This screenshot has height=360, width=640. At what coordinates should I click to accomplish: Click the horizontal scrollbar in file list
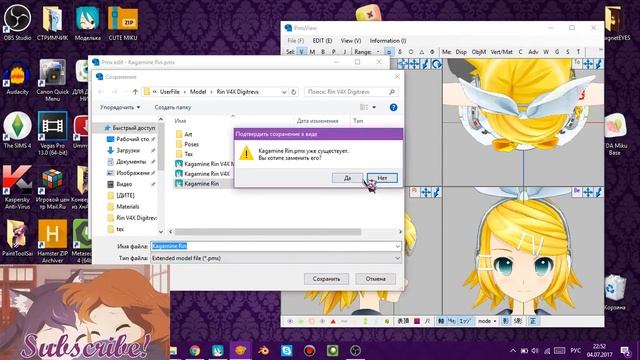click(268, 232)
